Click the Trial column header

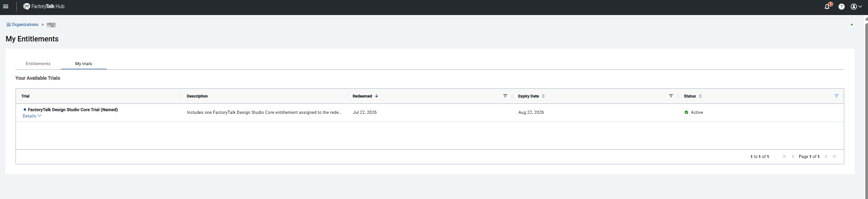[26, 96]
